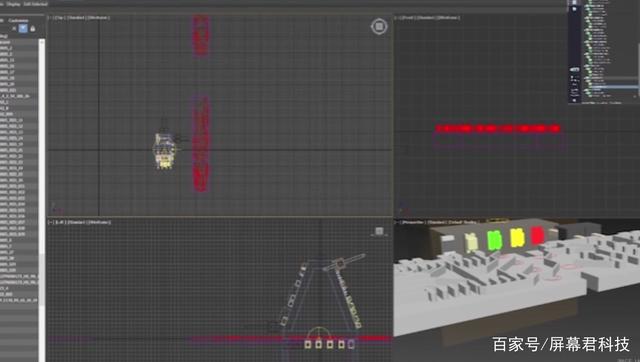Image resolution: width=640 pixels, height=362 pixels.
Task: Open the Top viewport view label menu
Action: pos(60,18)
